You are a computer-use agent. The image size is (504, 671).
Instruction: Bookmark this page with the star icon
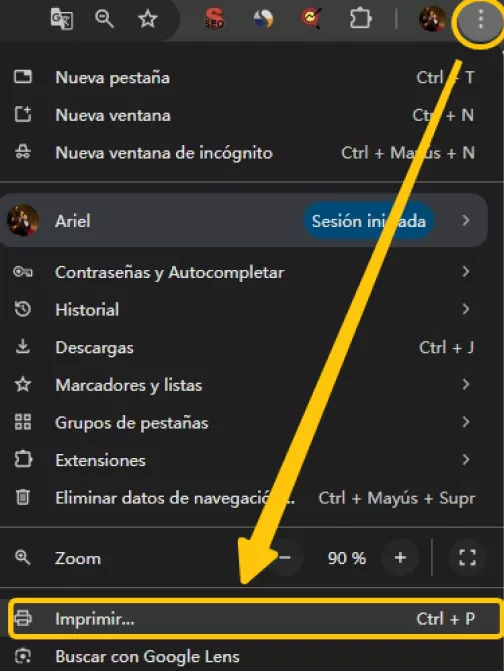click(x=148, y=19)
